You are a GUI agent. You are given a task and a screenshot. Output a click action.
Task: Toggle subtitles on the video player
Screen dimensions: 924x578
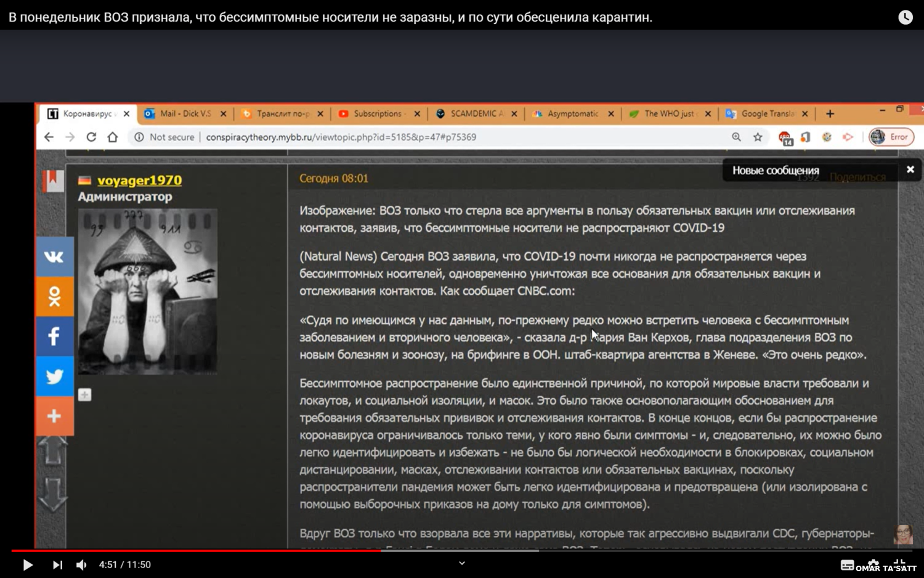(x=848, y=564)
